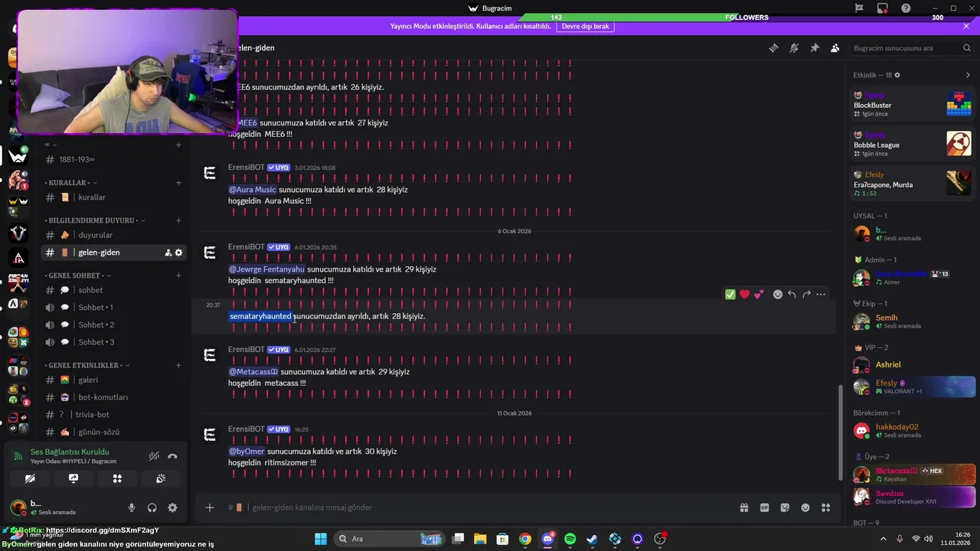
Task: Click the plus attachment button in message box
Action: [x=210, y=507]
